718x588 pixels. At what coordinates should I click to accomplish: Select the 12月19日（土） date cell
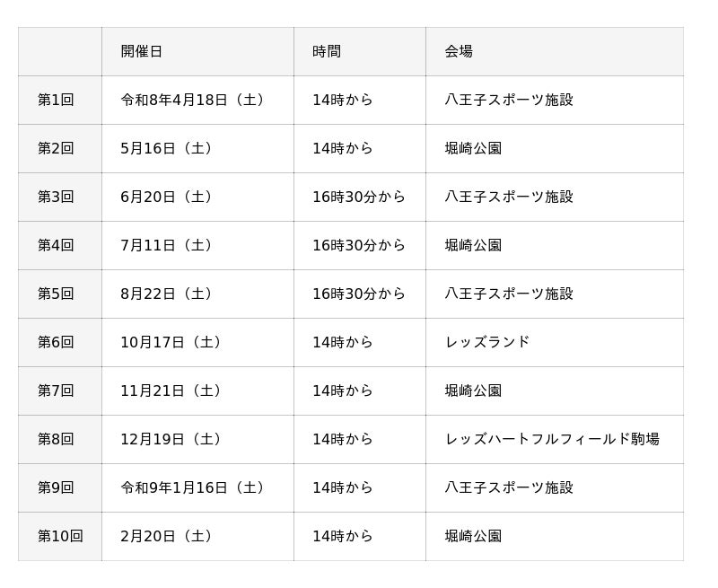coord(173,439)
